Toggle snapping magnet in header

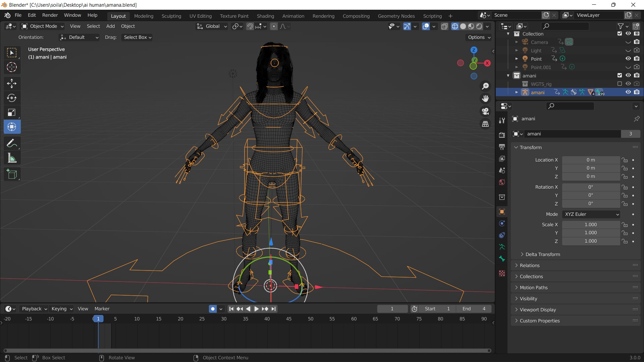[250, 26]
